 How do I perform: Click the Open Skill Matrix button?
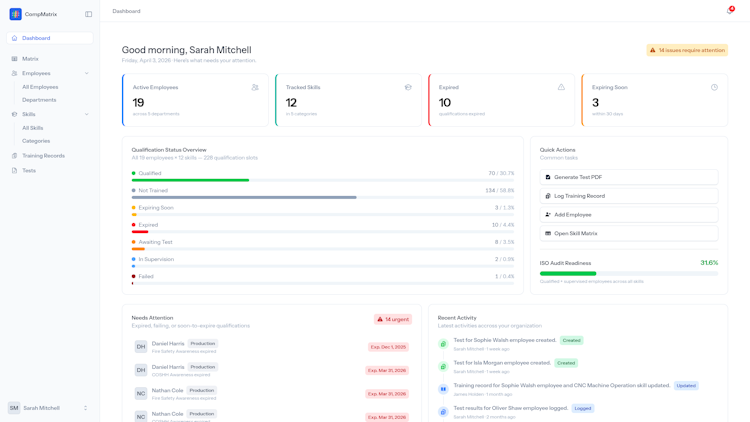tap(629, 233)
